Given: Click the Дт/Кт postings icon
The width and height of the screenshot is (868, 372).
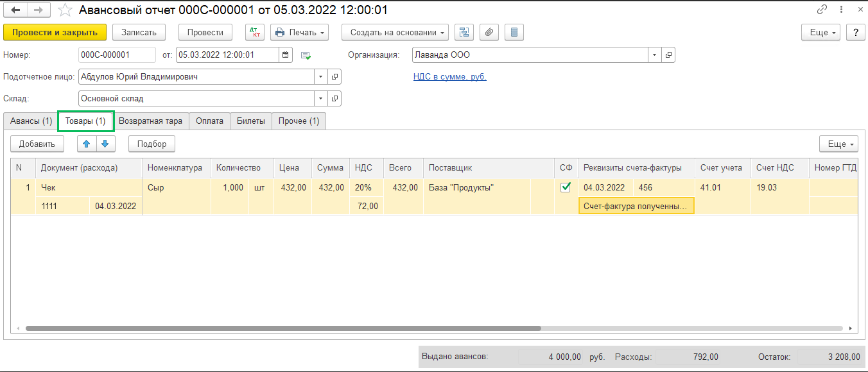Looking at the screenshot, I should pos(255,32).
